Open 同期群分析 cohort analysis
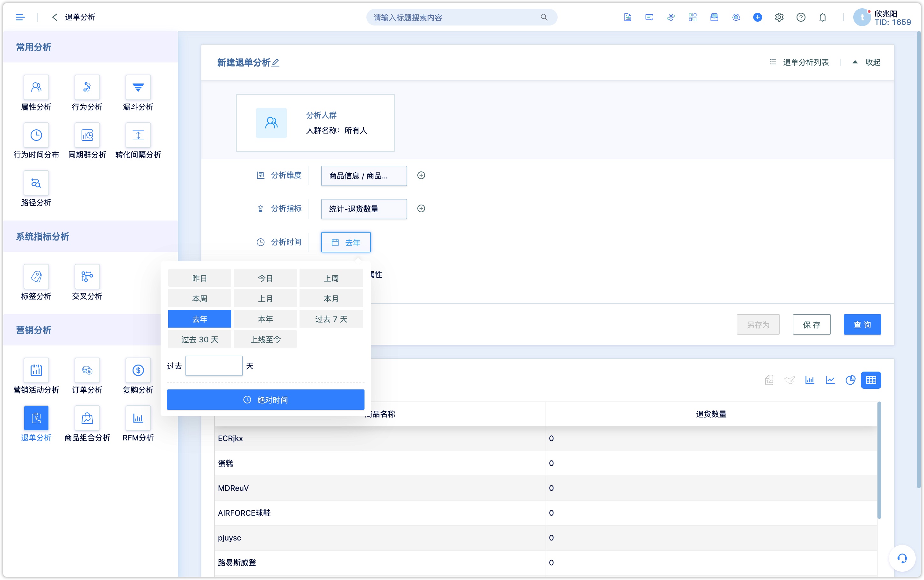The width and height of the screenshot is (924, 580). (x=87, y=141)
